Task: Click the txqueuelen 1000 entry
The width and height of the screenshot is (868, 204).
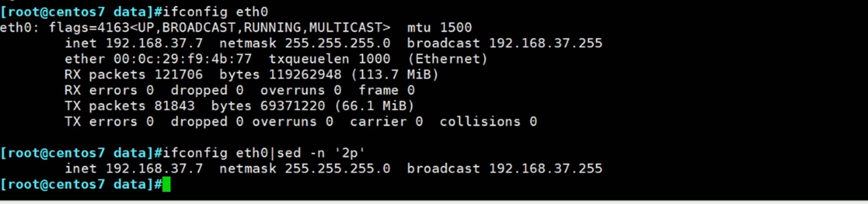Action: click(x=329, y=59)
